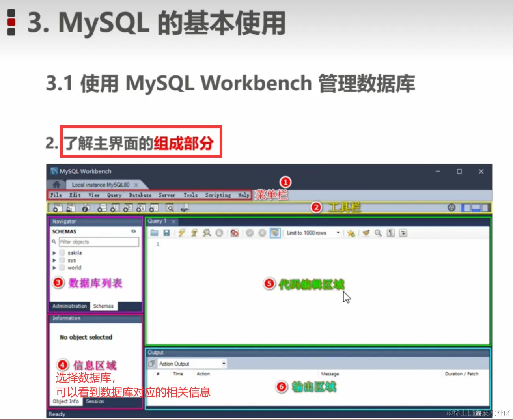
Task: Open the Edit menu
Action: (x=75, y=195)
